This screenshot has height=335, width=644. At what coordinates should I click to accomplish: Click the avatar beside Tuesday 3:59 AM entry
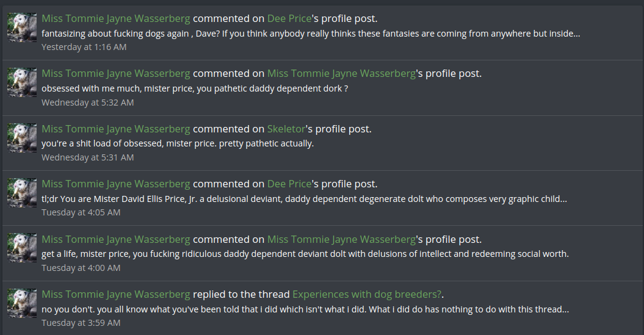[22, 303]
